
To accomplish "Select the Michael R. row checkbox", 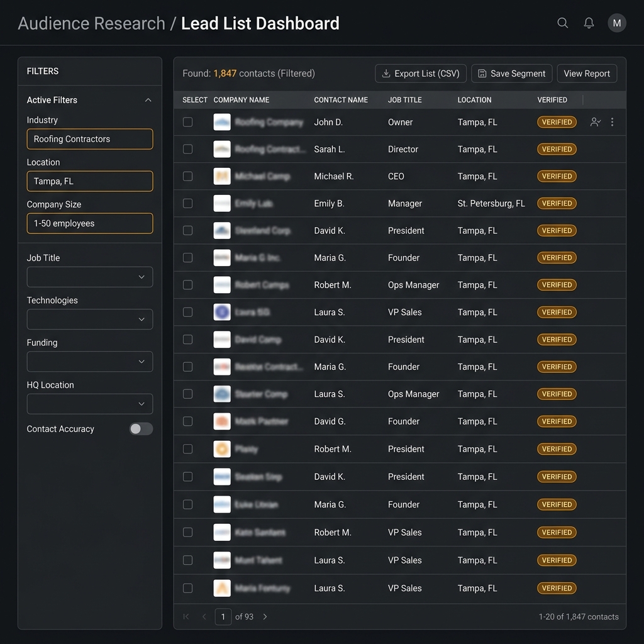I will point(187,176).
